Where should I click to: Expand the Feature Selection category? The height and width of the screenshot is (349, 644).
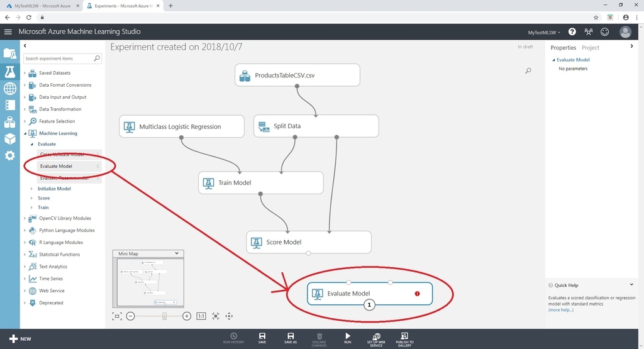pyautogui.click(x=25, y=121)
